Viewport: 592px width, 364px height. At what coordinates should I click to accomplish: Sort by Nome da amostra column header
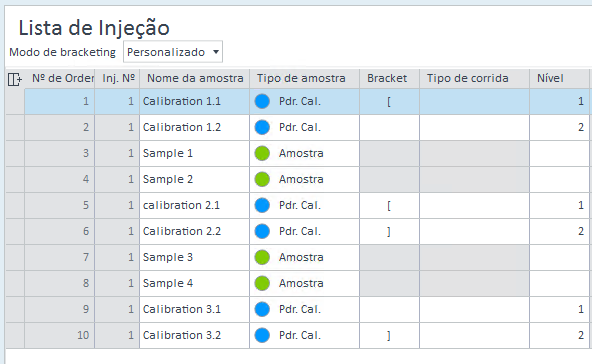coord(194,79)
